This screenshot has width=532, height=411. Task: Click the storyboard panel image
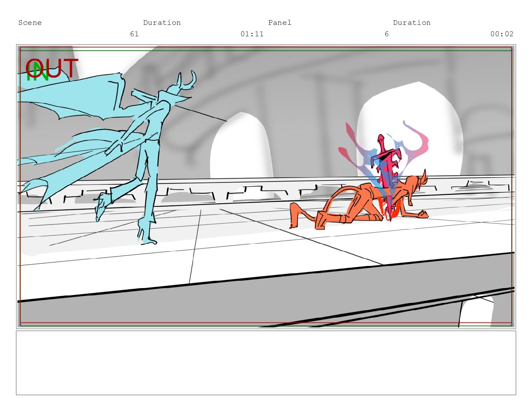click(x=266, y=186)
